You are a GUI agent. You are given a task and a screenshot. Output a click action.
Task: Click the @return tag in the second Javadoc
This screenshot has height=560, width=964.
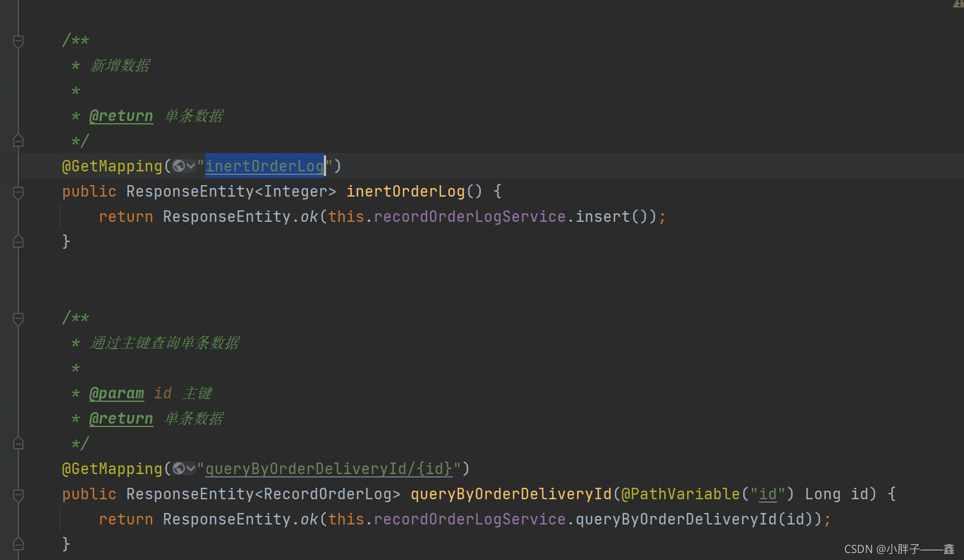click(x=122, y=418)
